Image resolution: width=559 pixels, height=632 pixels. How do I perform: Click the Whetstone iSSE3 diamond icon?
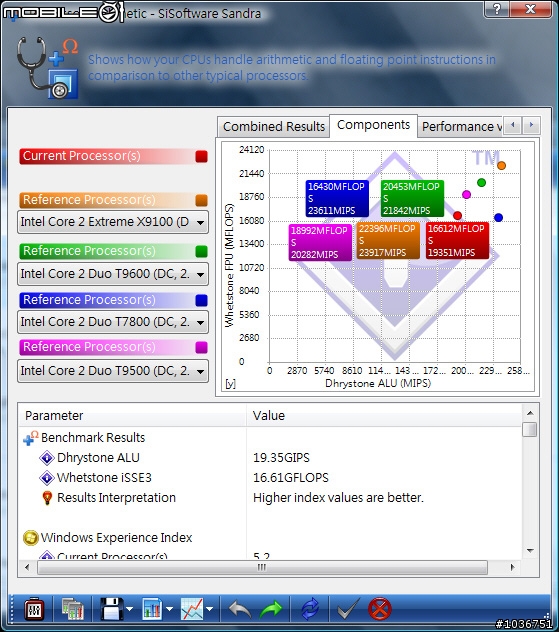click(x=47, y=478)
